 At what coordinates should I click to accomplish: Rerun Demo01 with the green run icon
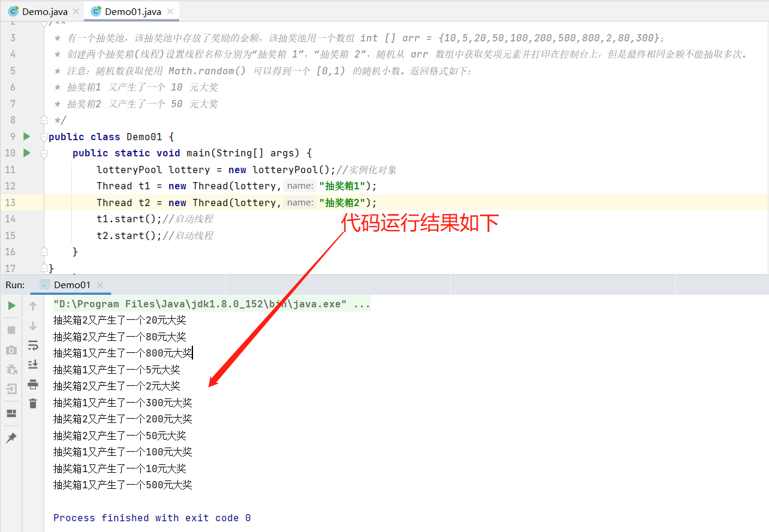[11, 306]
